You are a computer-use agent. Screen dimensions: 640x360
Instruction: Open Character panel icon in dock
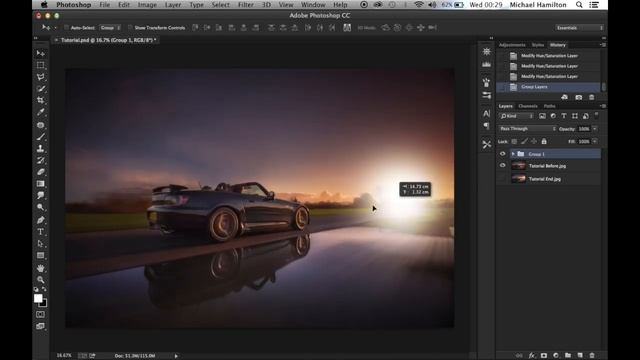point(487,113)
